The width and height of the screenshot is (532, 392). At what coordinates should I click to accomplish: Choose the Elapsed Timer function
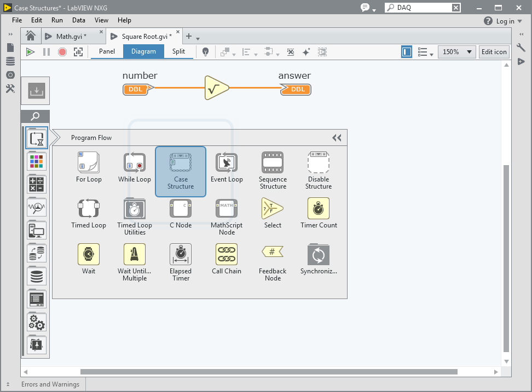tap(181, 262)
